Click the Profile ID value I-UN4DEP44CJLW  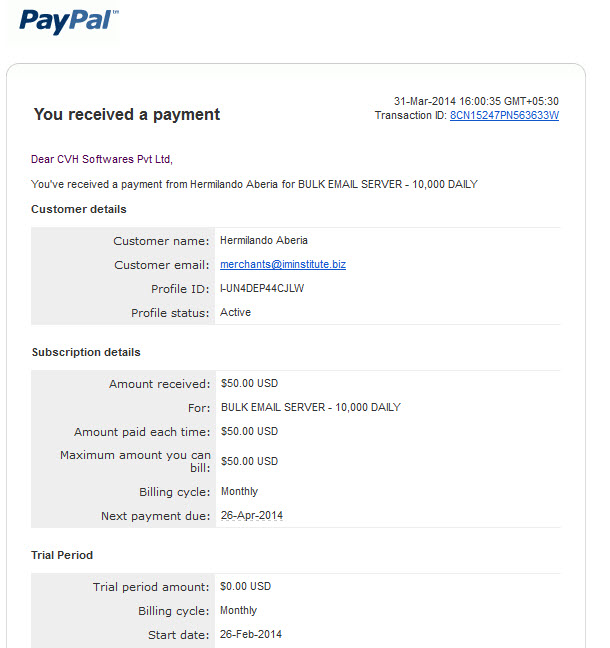[262, 288]
